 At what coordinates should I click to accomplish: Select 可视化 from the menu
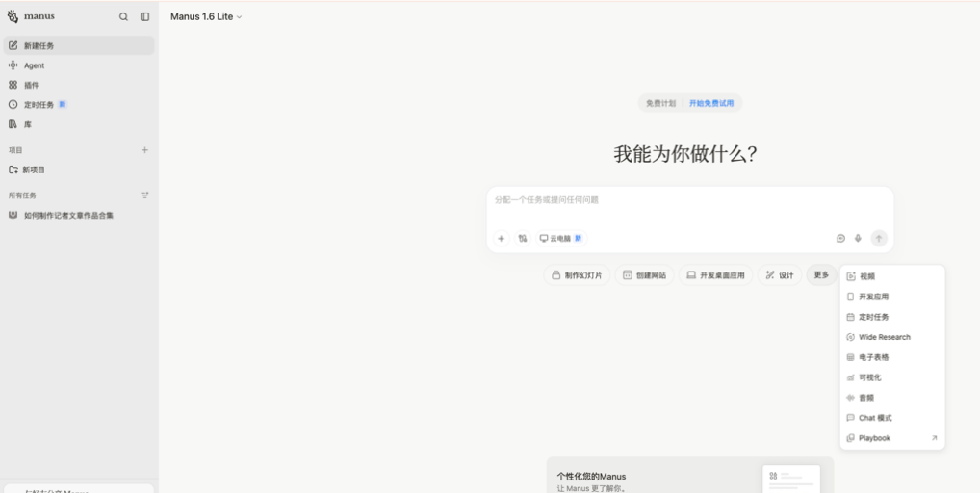click(x=892, y=377)
